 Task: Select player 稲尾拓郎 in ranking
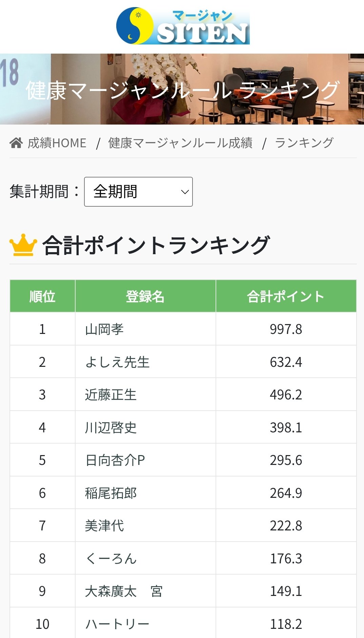(x=111, y=493)
